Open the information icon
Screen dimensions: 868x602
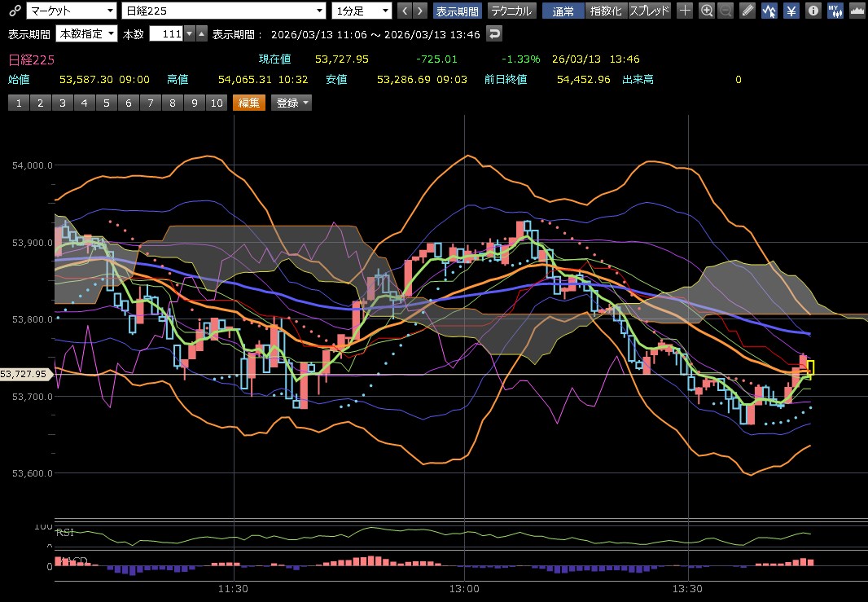[813, 11]
